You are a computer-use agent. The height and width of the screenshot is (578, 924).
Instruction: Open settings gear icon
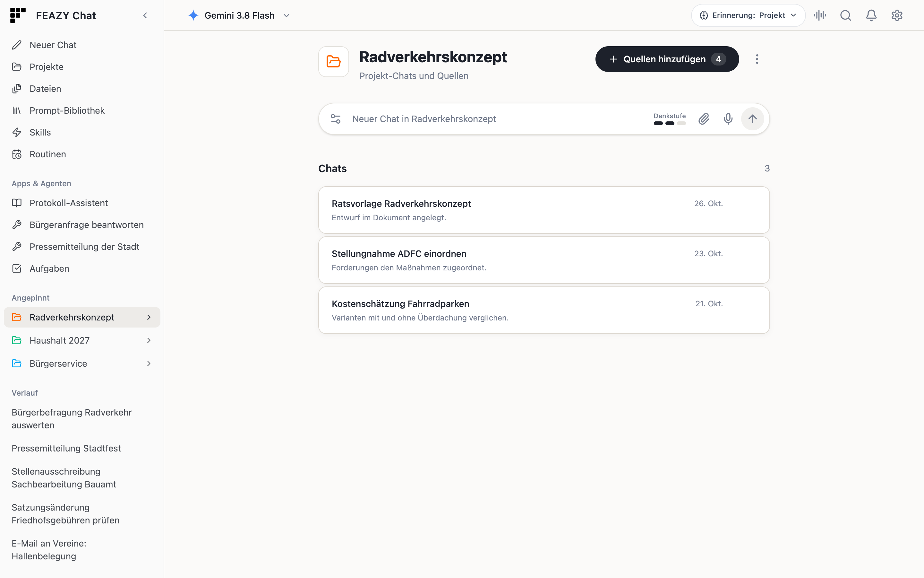point(896,15)
